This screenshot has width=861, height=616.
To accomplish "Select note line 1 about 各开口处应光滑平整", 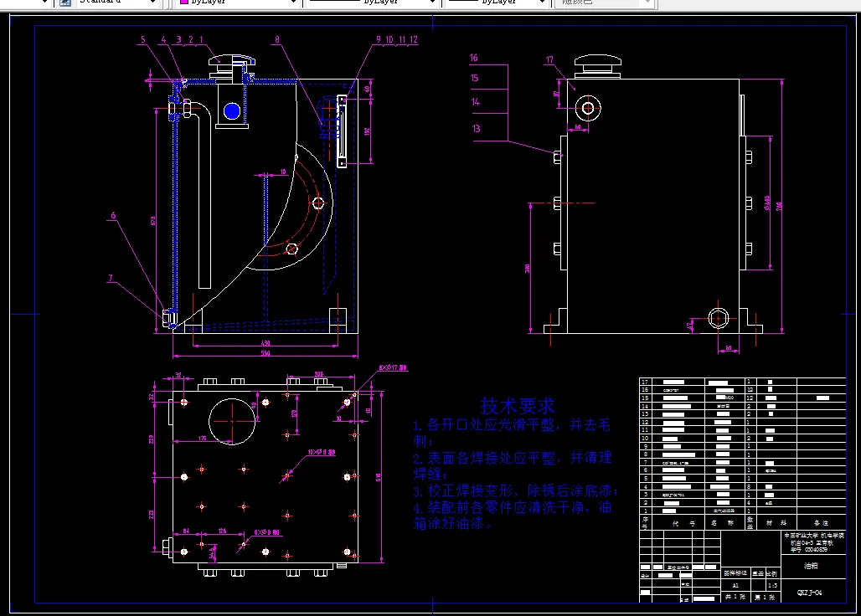I will [x=511, y=432].
